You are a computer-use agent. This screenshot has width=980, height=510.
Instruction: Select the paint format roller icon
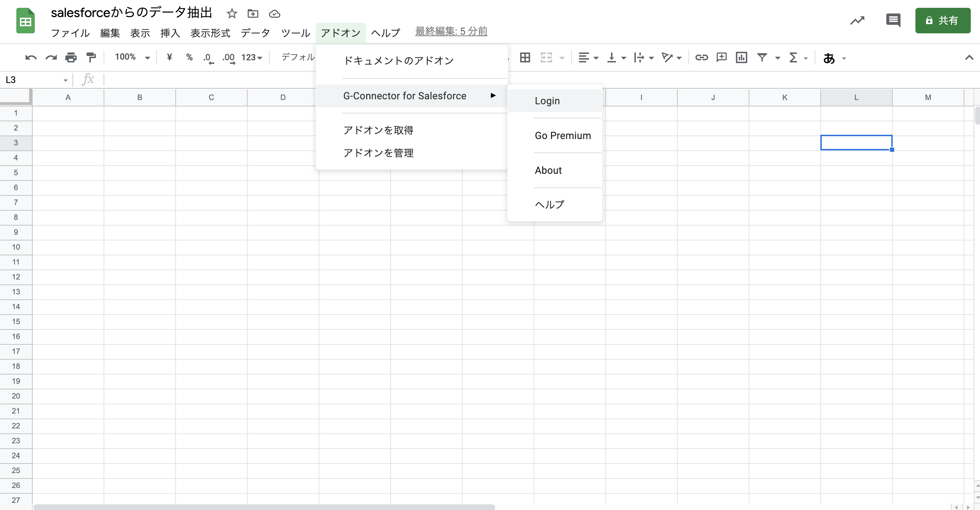point(91,58)
